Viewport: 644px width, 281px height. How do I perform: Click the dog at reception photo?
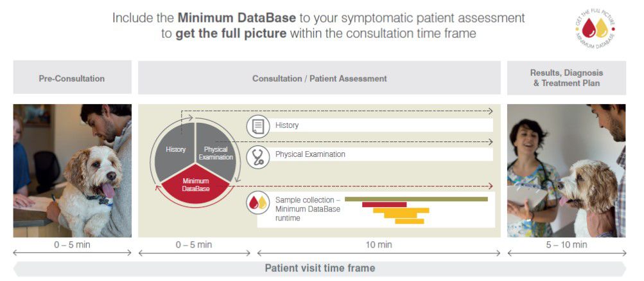pyautogui.click(x=73, y=171)
